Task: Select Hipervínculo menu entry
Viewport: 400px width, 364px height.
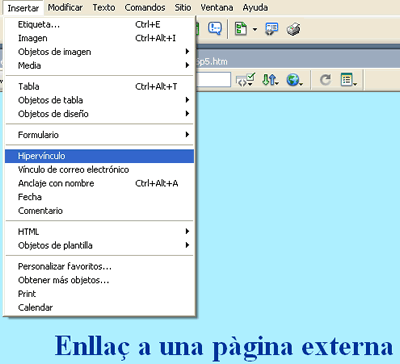Action: (x=99, y=156)
